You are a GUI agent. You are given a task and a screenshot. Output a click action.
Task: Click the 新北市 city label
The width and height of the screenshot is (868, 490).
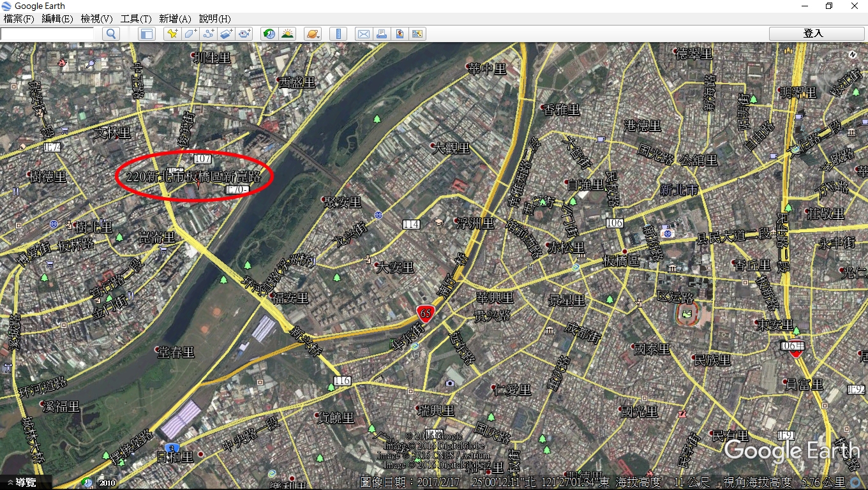[x=679, y=190]
